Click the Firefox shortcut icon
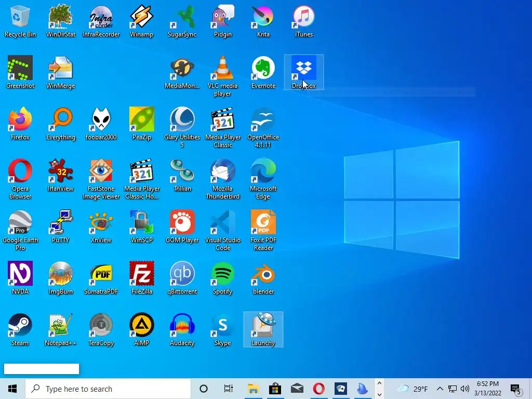 coord(20,124)
